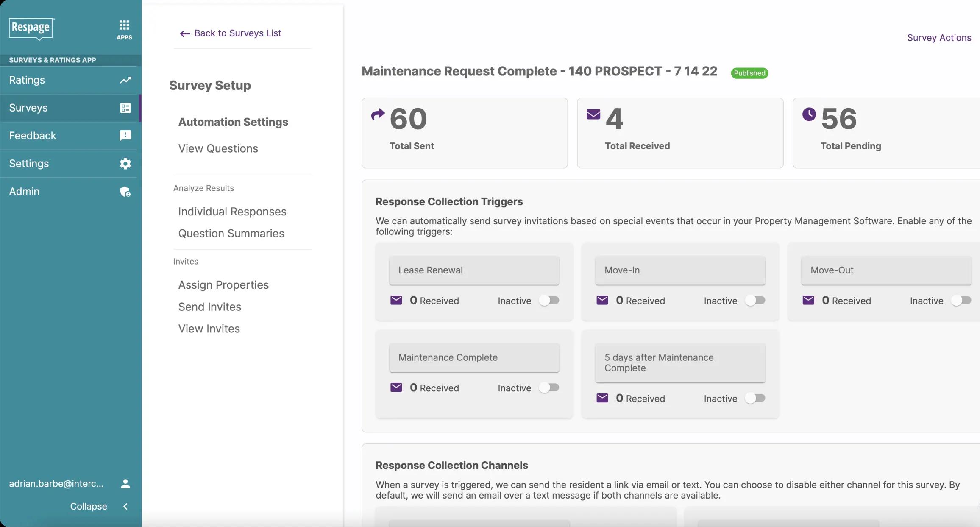Open the Send Invites page

point(209,307)
